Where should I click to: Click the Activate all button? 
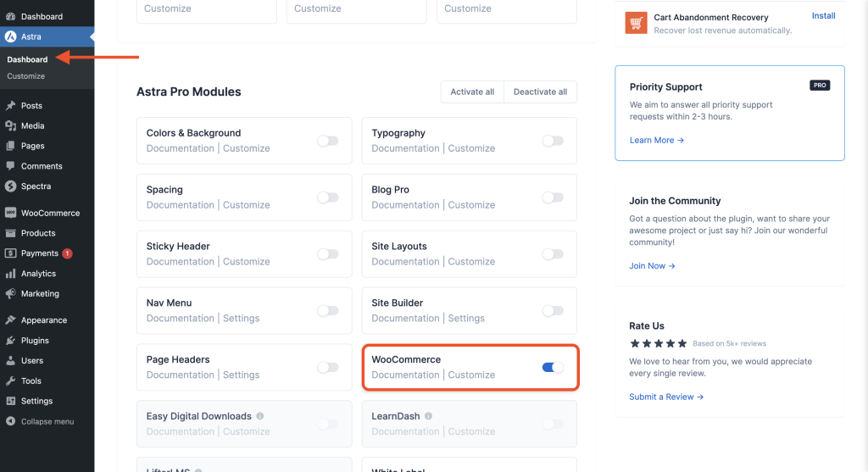tap(472, 92)
